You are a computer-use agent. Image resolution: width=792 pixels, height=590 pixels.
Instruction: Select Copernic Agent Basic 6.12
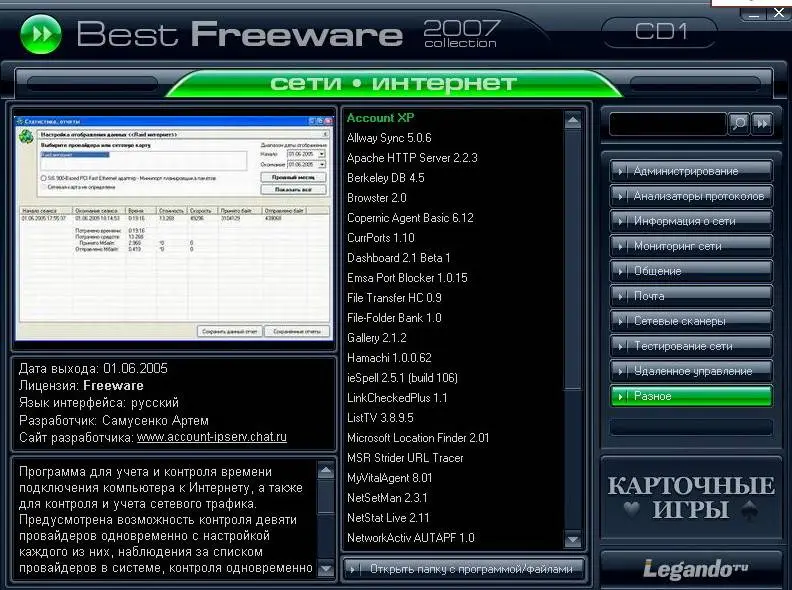(x=410, y=218)
